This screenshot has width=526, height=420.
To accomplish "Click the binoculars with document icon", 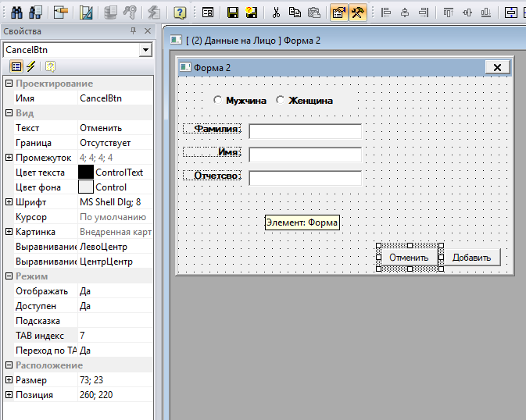I will coord(35,12).
